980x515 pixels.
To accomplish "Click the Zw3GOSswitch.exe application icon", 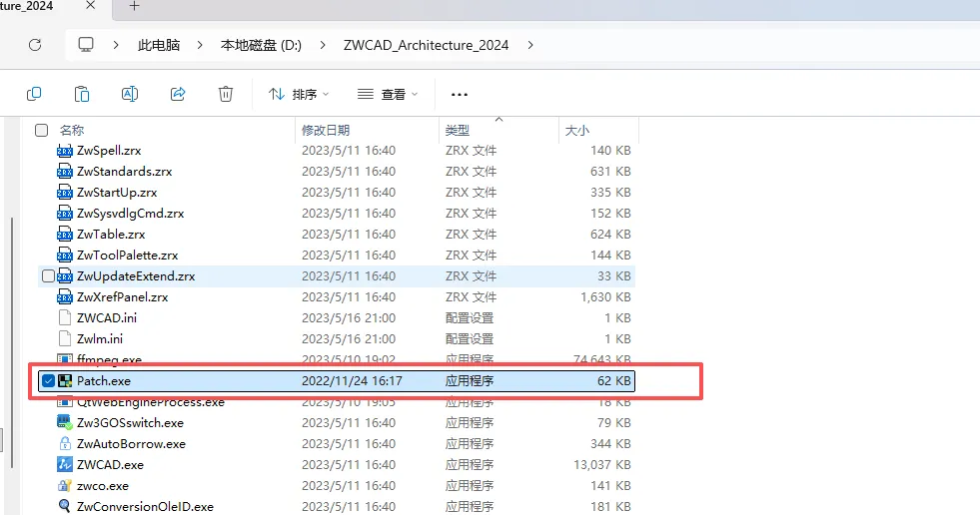I will (x=64, y=422).
